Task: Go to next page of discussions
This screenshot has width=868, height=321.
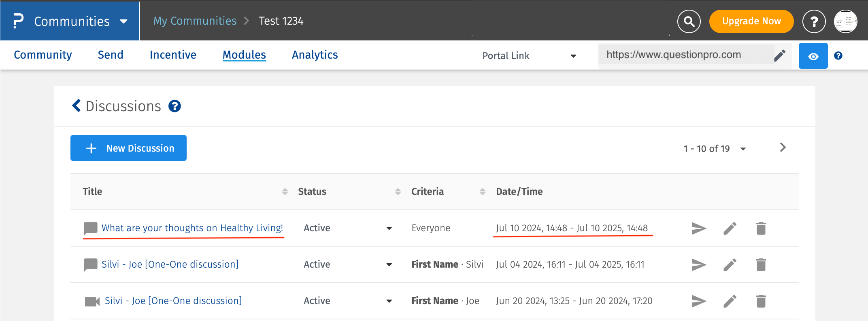Action: tap(783, 148)
